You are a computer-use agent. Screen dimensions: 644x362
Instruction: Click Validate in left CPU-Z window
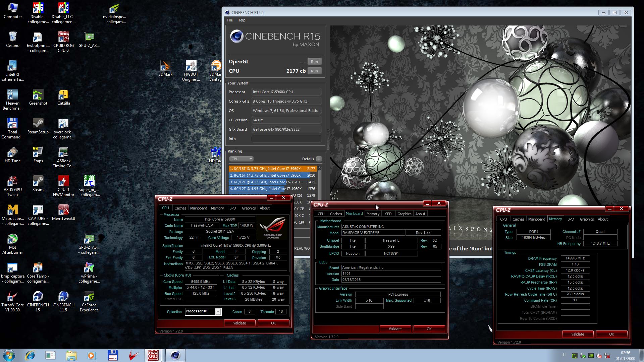click(x=239, y=323)
